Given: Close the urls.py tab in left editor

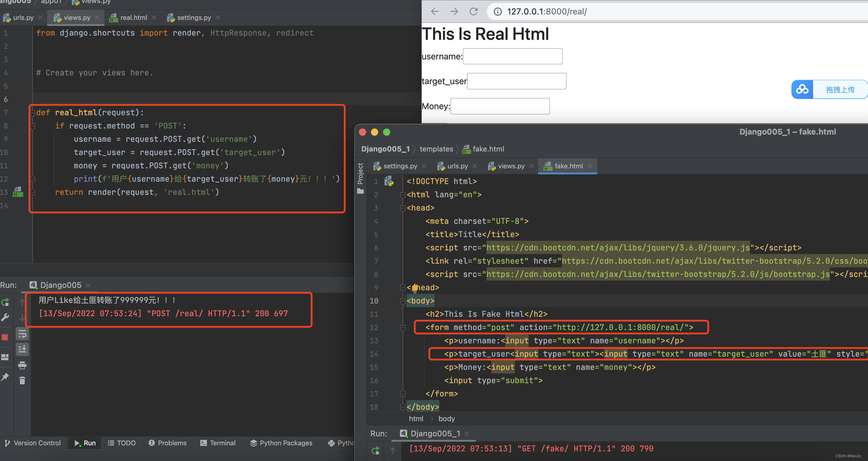Looking at the screenshot, I should tap(40, 17).
